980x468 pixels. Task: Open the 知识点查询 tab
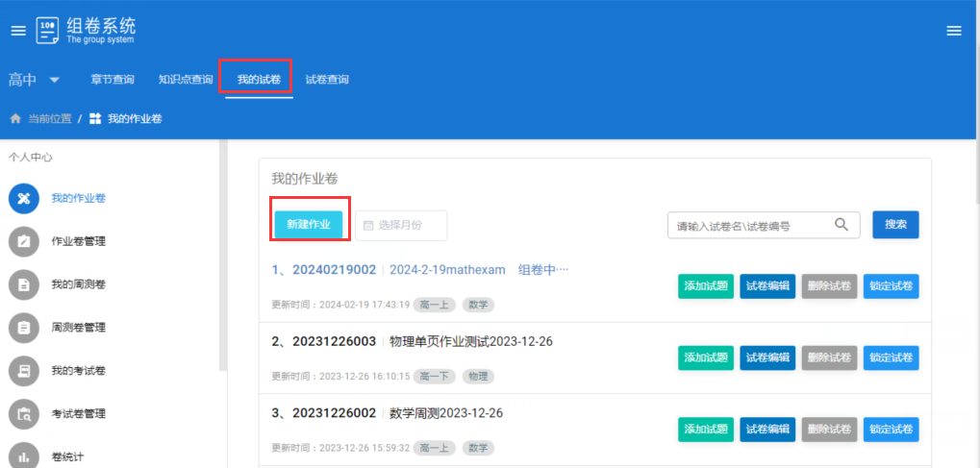coord(186,80)
